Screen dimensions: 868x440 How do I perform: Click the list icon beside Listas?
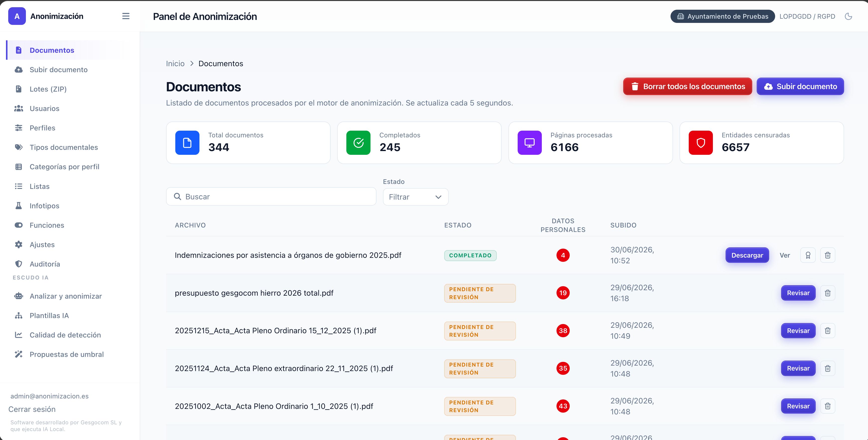[x=18, y=186]
